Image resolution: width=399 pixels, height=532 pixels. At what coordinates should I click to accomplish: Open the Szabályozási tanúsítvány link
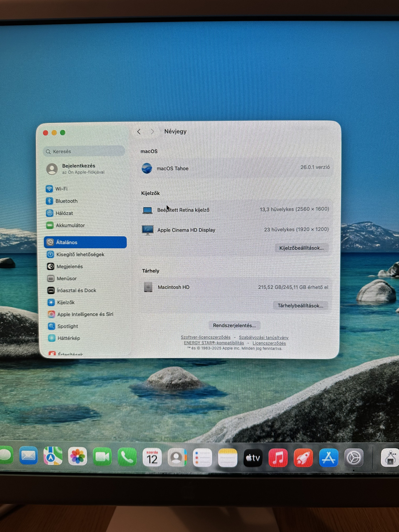tap(264, 338)
